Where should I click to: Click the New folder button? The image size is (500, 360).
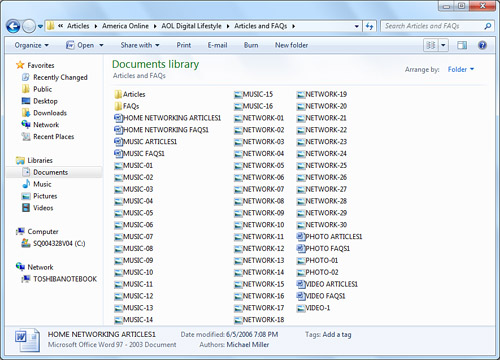coord(291,45)
